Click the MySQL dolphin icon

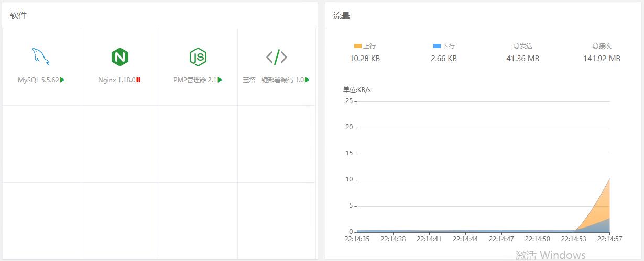click(41, 56)
